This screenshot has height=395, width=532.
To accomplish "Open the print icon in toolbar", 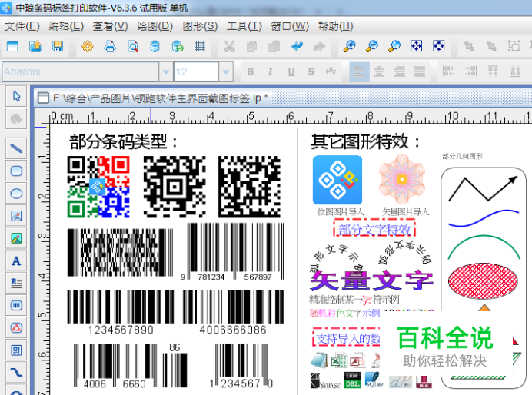I will tap(110, 47).
